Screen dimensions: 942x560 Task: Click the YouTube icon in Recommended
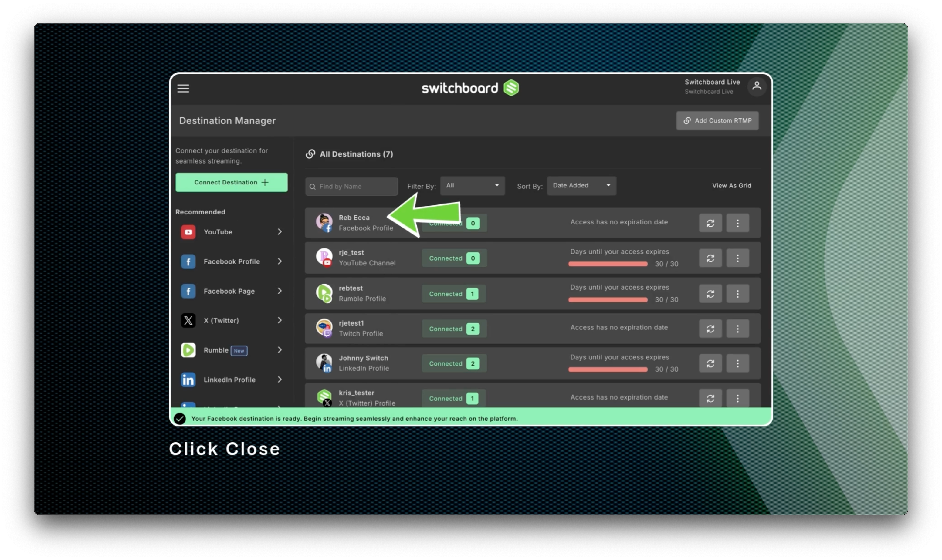coord(188,232)
